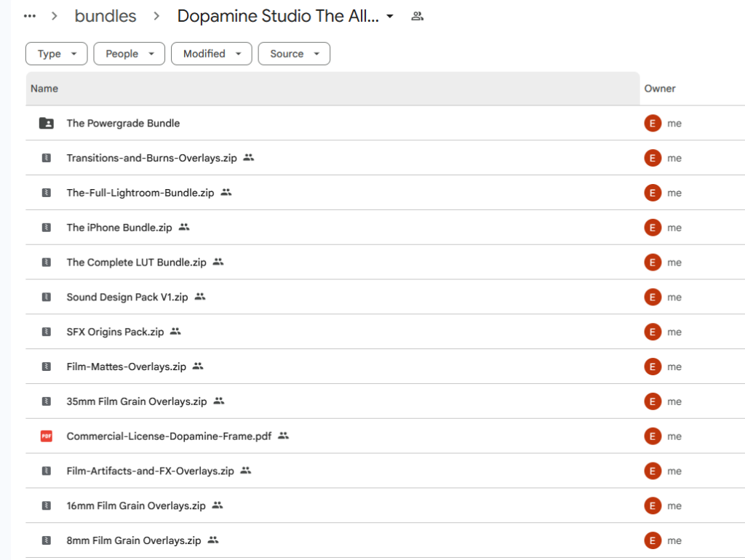Open the People filter dropdown

(130, 54)
